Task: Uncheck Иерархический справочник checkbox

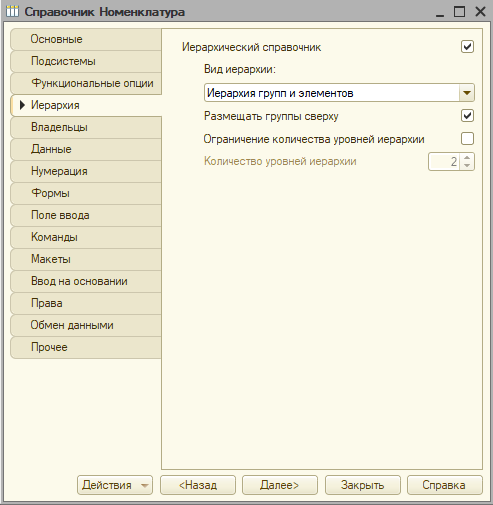Action: tap(467, 47)
